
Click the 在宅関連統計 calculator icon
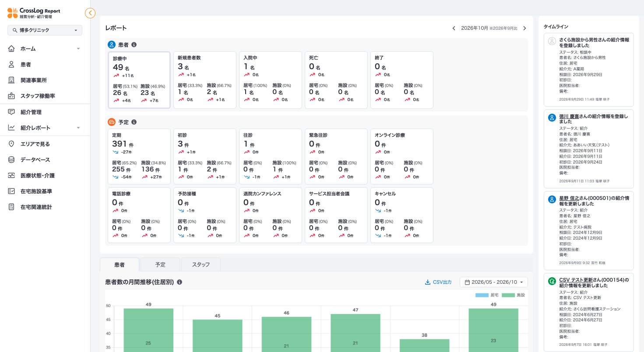click(x=11, y=207)
